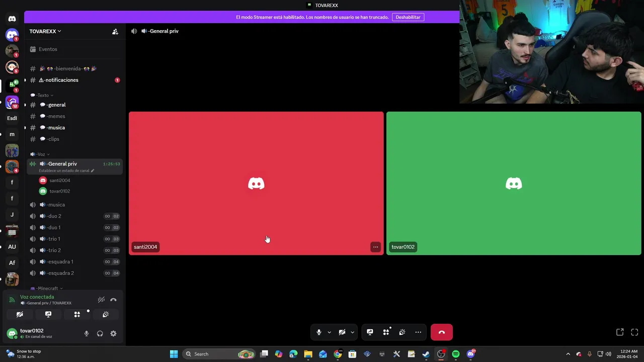Image resolution: width=644 pixels, height=362 pixels.
Task: Open the Esdl server in sidebar
Action: click(x=12, y=118)
